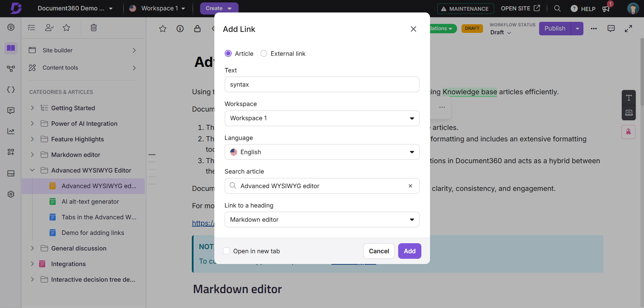Image resolution: width=644 pixels, height=308 pixels.
Task: Star this article in editor toolbar
Action: [x=163, y=28]
